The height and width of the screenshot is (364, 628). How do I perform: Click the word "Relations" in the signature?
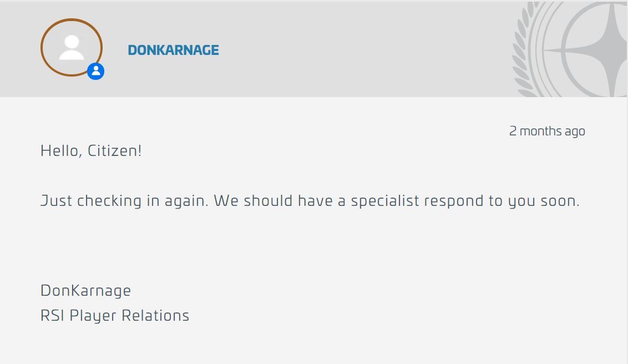(x=155, y=316)
